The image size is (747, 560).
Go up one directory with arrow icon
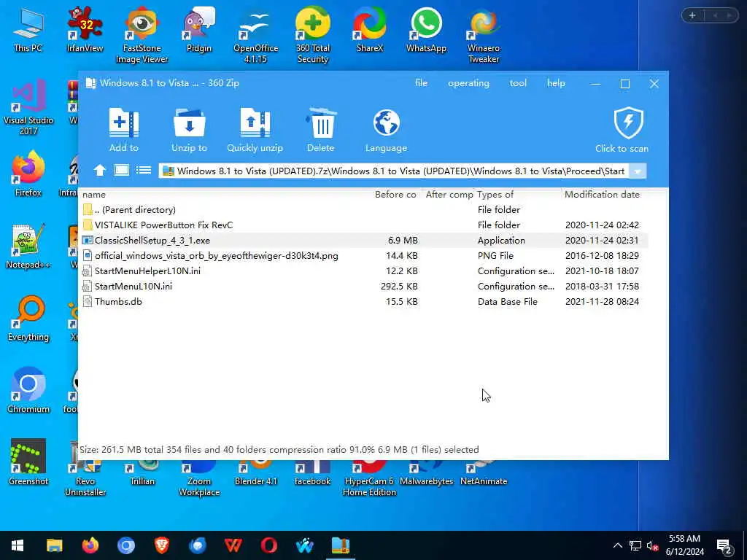[x=99, y=171]
